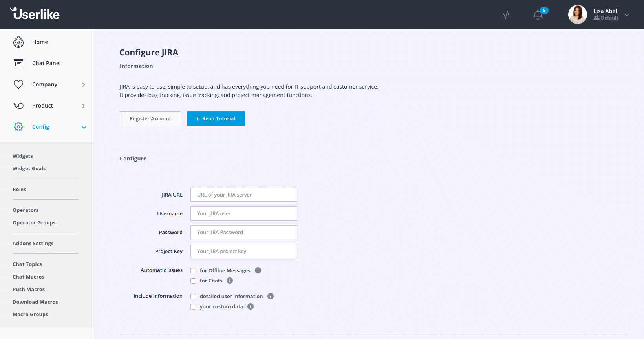644x339 pixels.
Task: Expand the Company menu chevron
Action: [x=84, y=85]
